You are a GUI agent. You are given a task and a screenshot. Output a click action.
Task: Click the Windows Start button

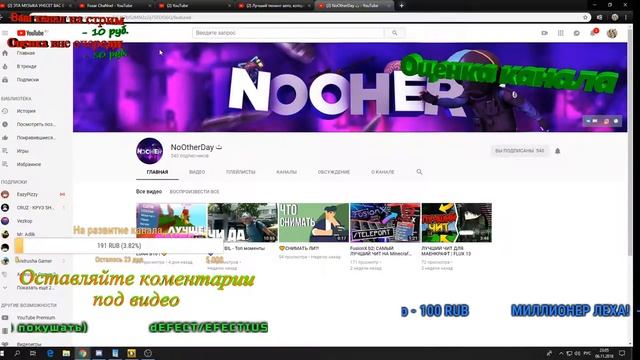(3, 353)
